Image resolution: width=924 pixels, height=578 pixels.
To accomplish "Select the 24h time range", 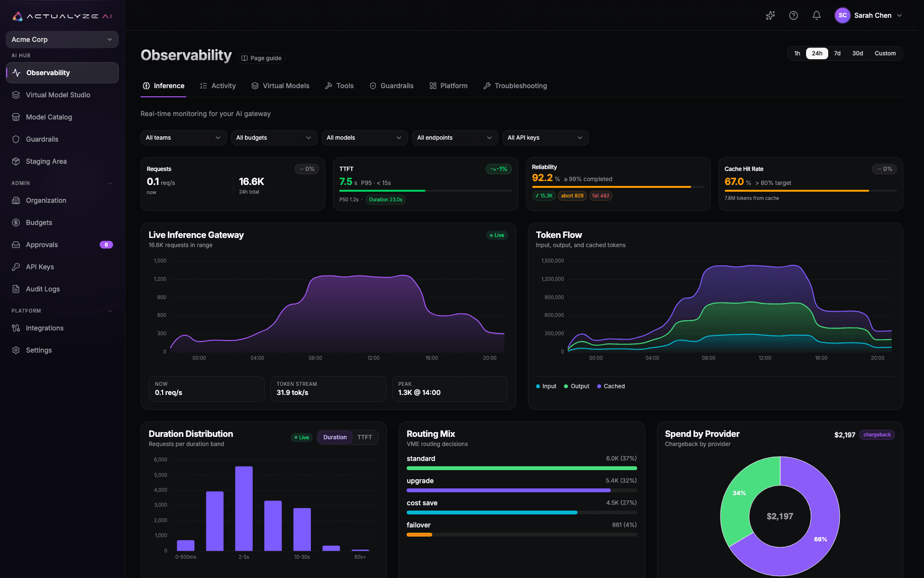I will click(817, 53).
